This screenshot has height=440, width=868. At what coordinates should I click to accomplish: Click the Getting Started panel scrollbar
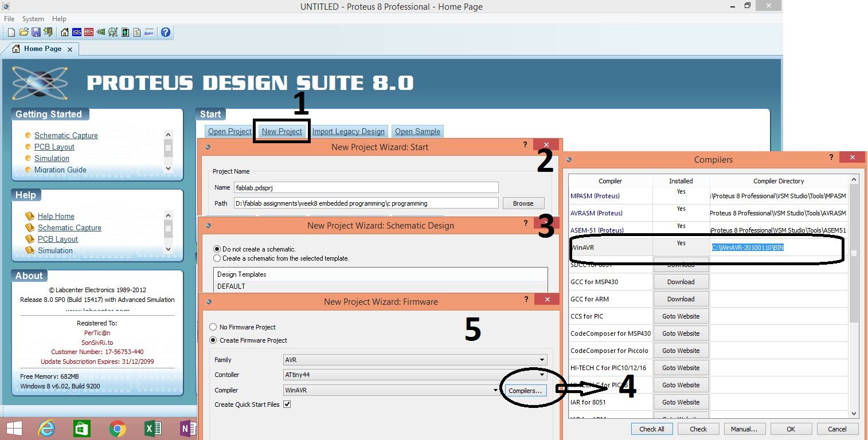point(168,151)
